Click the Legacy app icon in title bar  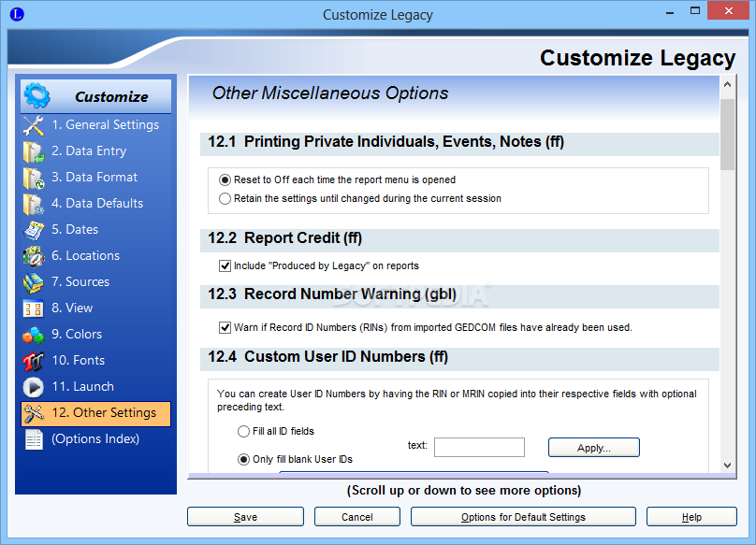pyautogui.click(x=17, y=14)
